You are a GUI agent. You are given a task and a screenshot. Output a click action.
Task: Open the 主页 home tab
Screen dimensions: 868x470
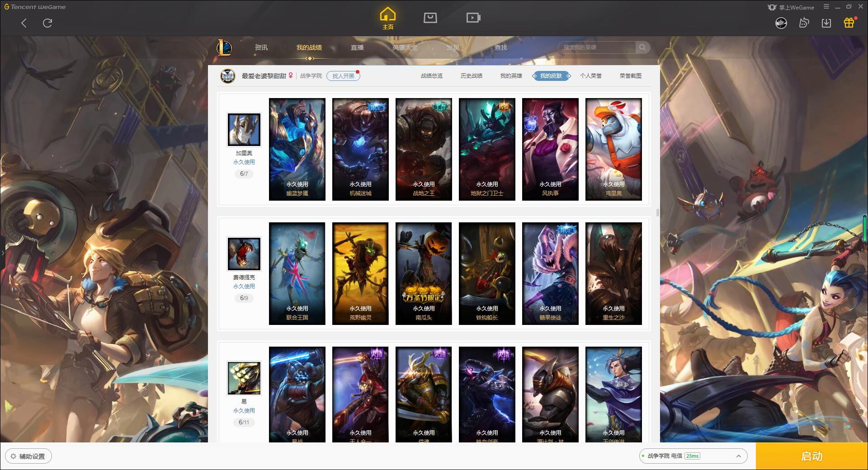pyautogui.click(x=388, y=19)
